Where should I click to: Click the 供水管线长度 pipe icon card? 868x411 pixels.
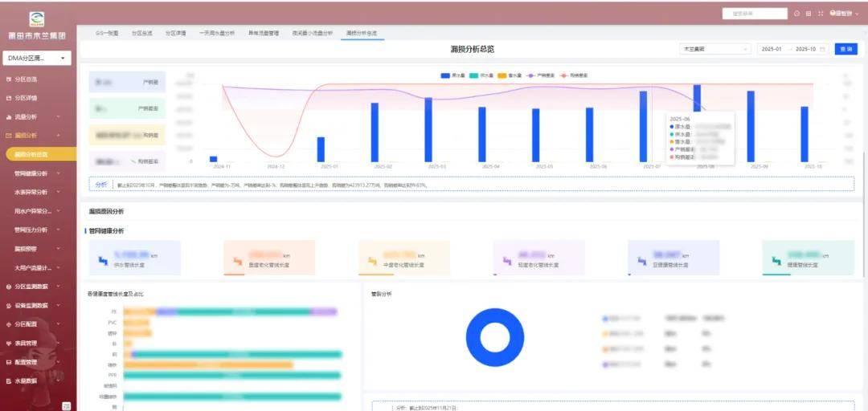tap(103, 261)
